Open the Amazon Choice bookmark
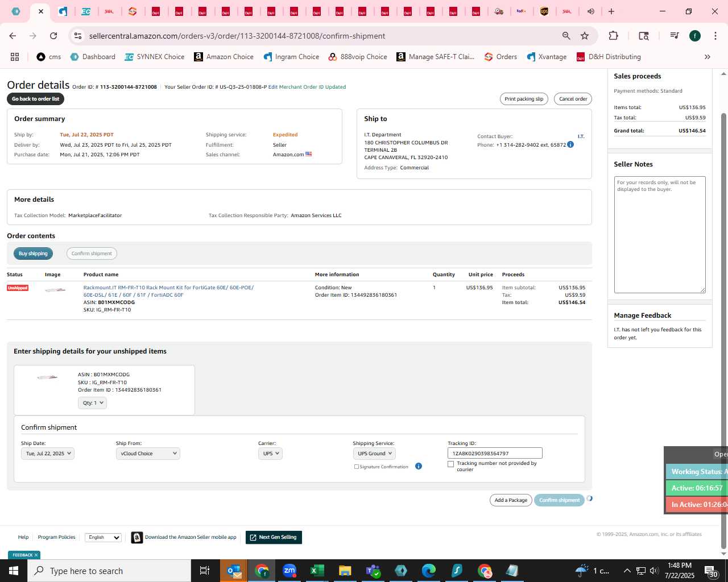This screenshot has height=582, width=728. (224, 57)
